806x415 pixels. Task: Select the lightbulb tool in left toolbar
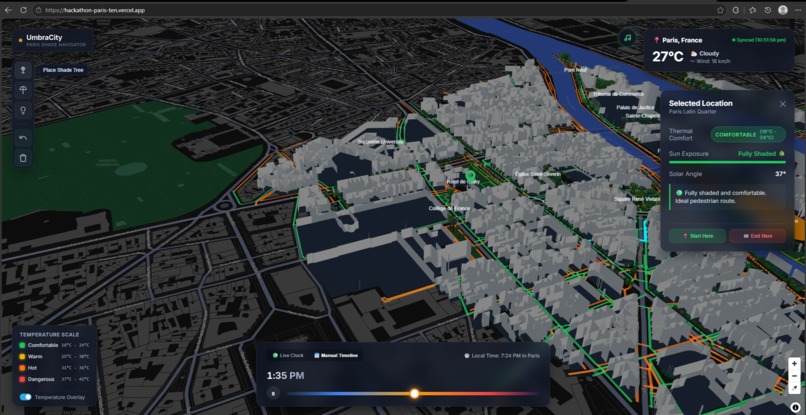click(23, 110)
